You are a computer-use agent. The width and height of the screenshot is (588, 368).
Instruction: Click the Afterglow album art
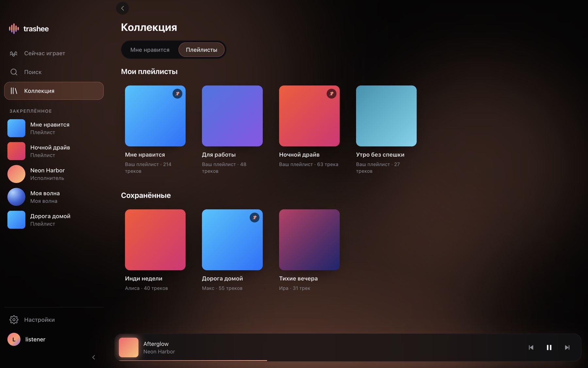point(128,347)
